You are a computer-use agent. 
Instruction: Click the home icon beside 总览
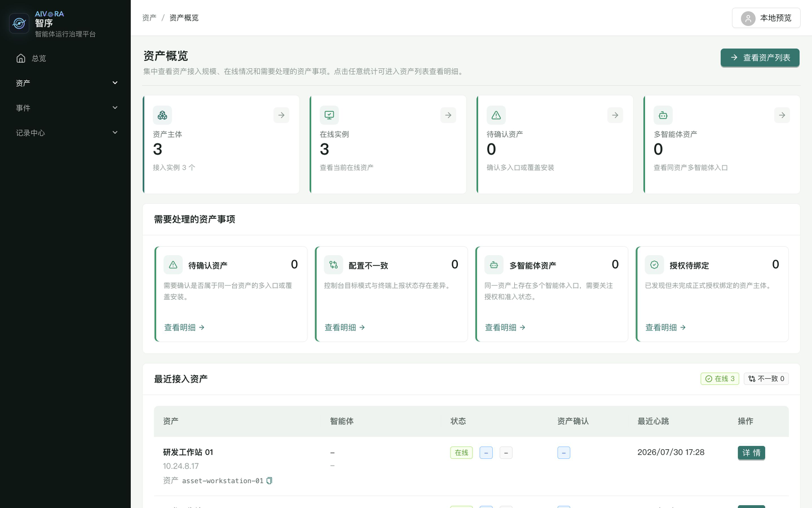click(x=21, y=58)
